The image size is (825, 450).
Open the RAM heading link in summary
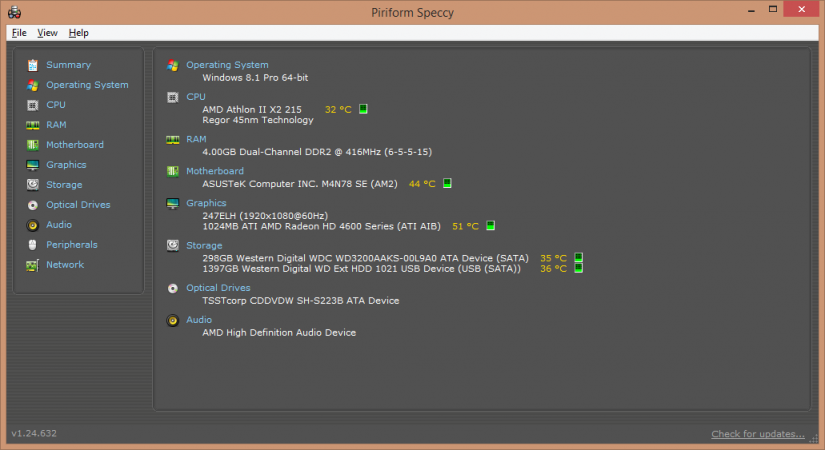[x=196, y=139]
